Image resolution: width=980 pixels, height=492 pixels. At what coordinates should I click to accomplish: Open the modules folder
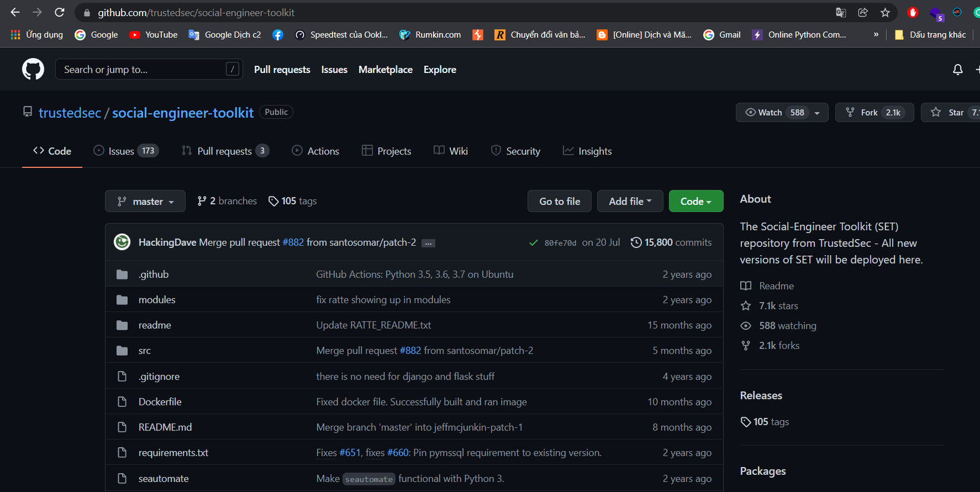tap(157, 300)
